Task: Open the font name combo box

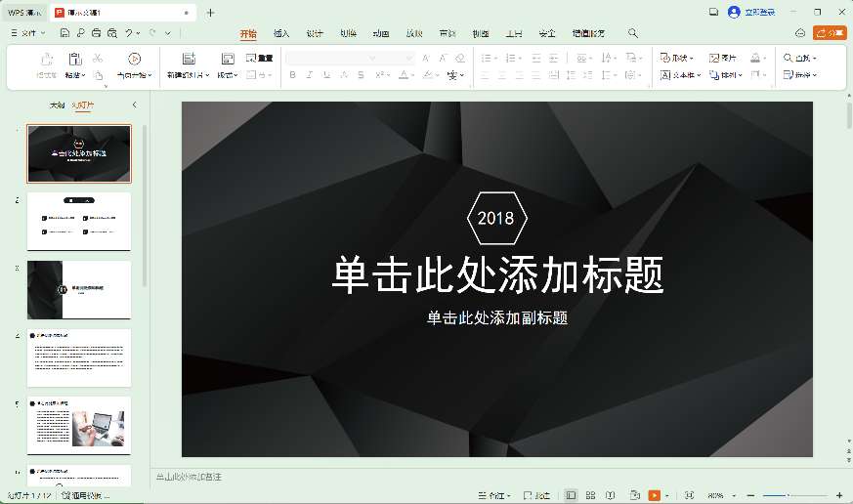Action: coord(332,58)
